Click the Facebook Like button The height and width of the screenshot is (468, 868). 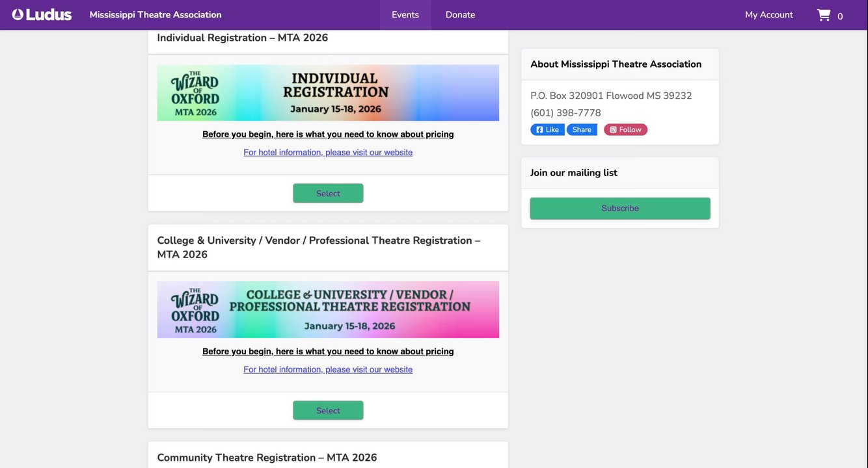[547, 129]
